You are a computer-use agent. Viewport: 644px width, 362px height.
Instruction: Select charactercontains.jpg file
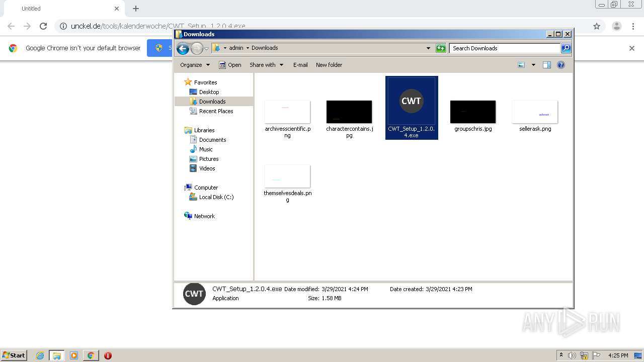pos(349,112)
